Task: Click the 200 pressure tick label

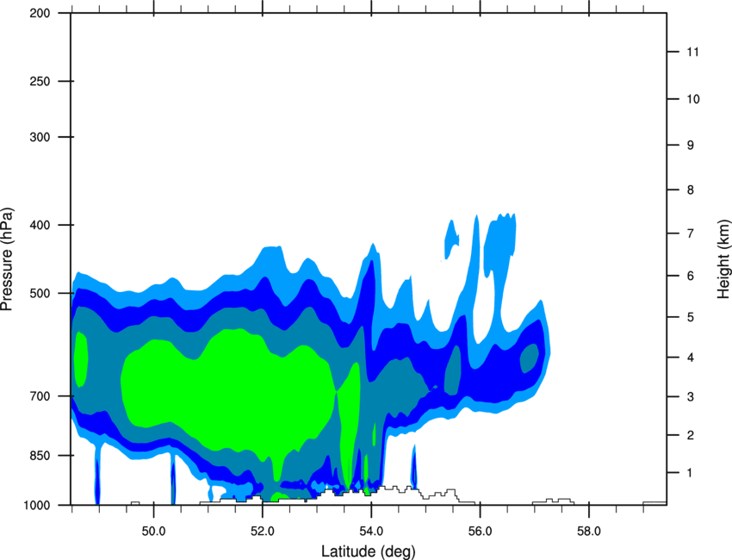Action: coord(40,13)
